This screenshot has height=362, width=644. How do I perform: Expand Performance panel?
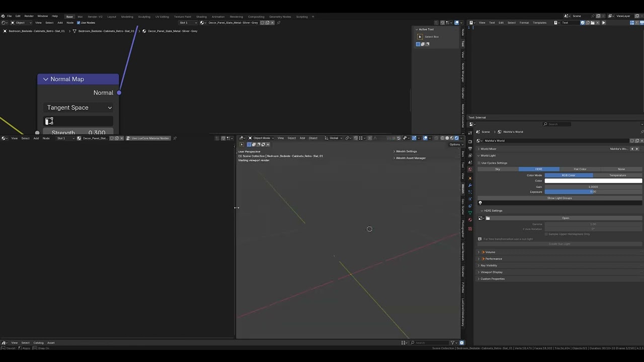tap(479, 259)
